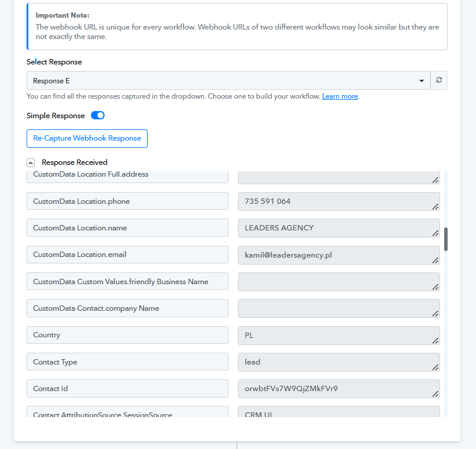476x449 pixels.
Task: Click the resize handle of phone value field
Action: click(x=435, y=207)
